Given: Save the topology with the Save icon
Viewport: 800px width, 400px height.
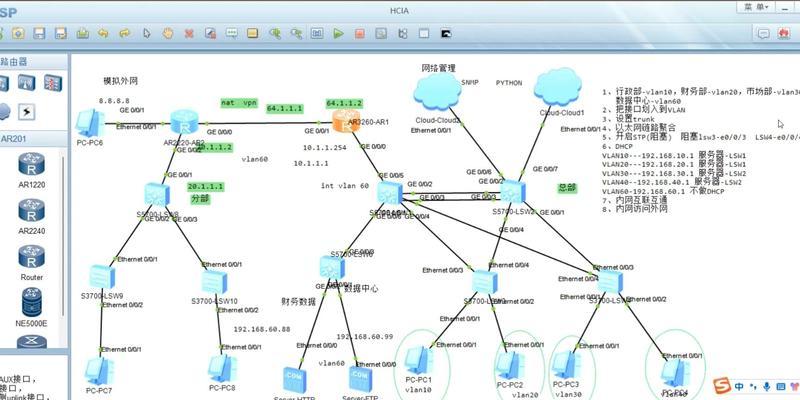Looking at the screenshot, I should tap(39, 34).
